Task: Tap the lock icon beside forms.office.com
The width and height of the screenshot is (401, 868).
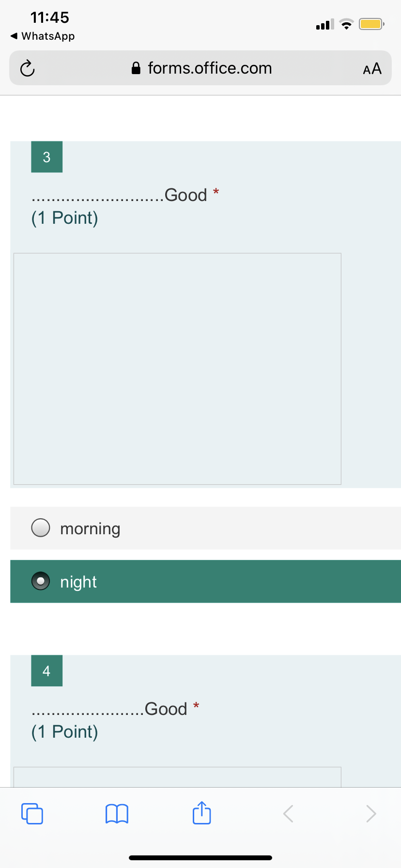Action: pos(136,68)
